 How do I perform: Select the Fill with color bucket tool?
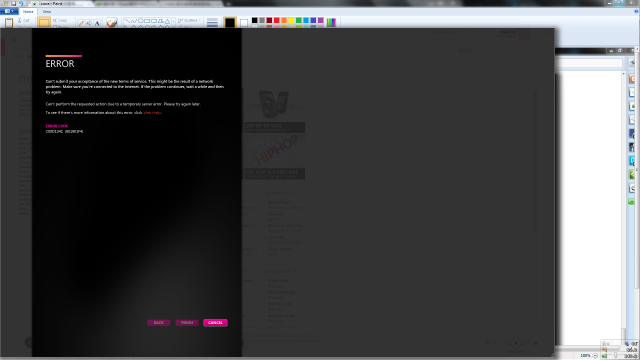tap(89, 23)
